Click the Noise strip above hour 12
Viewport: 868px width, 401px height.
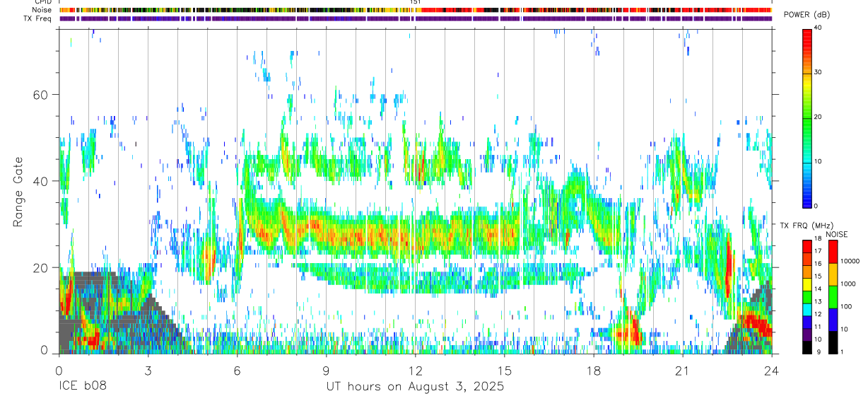pyautogui.click(x=416, y=10)
